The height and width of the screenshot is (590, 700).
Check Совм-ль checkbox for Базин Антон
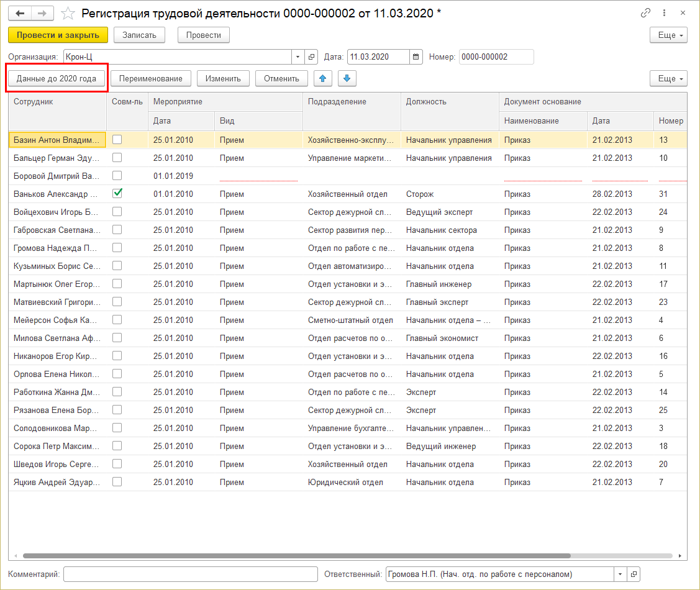[117, 140]
